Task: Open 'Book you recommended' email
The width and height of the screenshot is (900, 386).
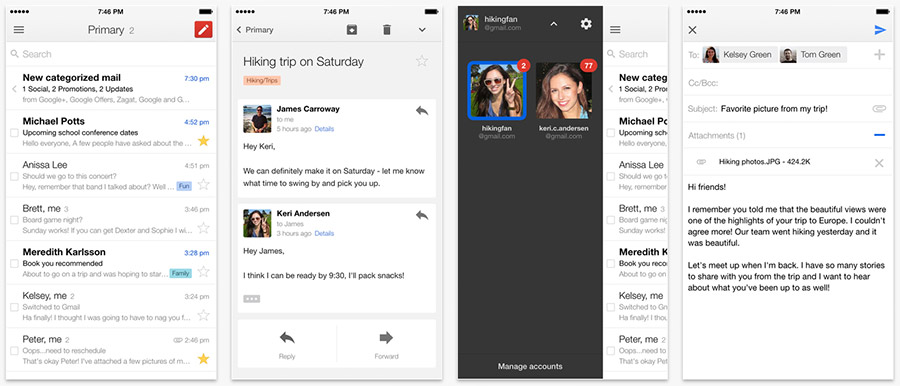Action: (111, 263)
